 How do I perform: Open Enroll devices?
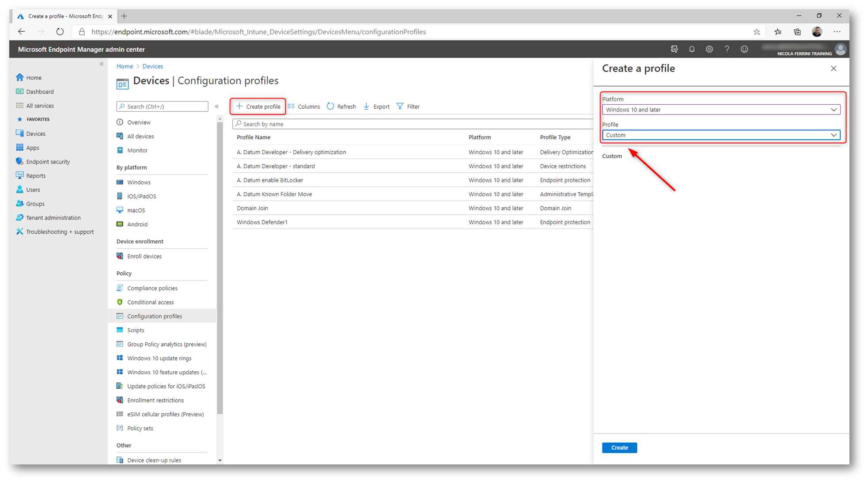(144, 256)
